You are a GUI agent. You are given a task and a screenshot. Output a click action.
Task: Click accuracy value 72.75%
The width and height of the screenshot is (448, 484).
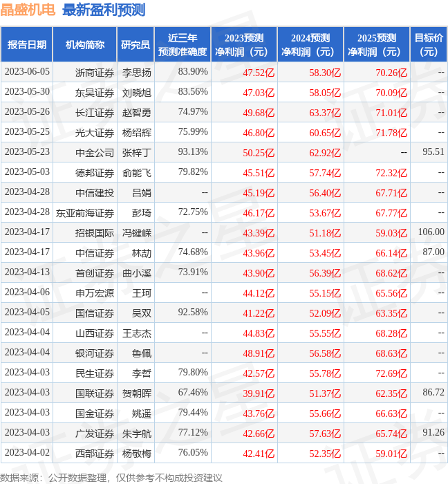click(193, 212)
